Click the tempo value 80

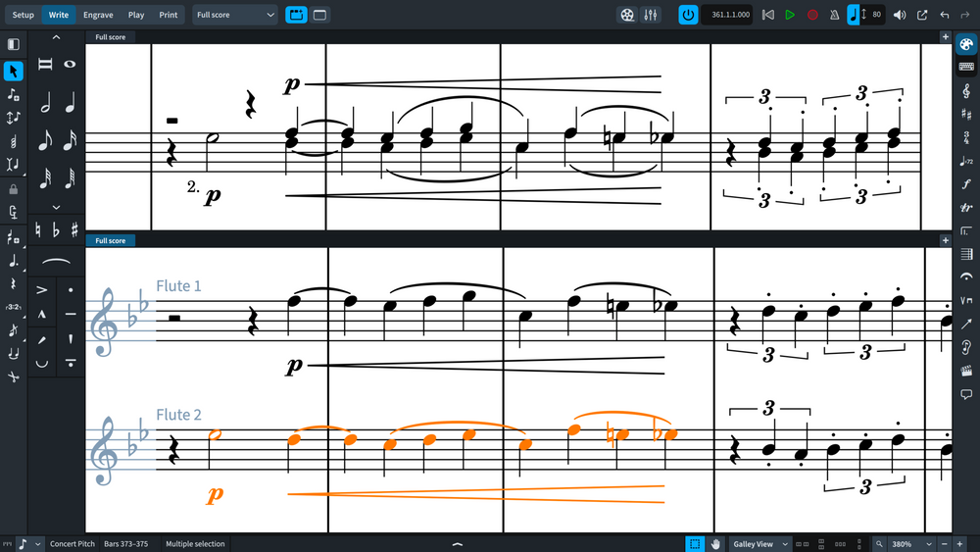tap(877, 15)
